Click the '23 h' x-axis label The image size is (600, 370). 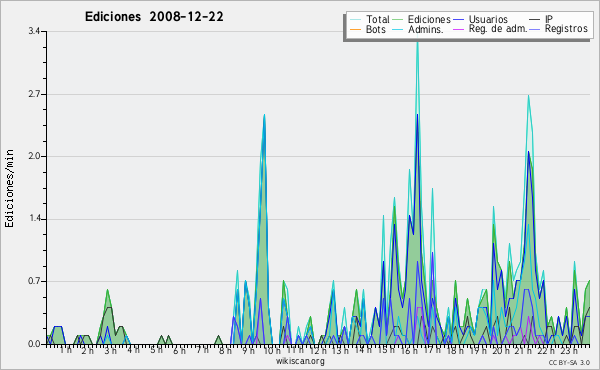569,350
